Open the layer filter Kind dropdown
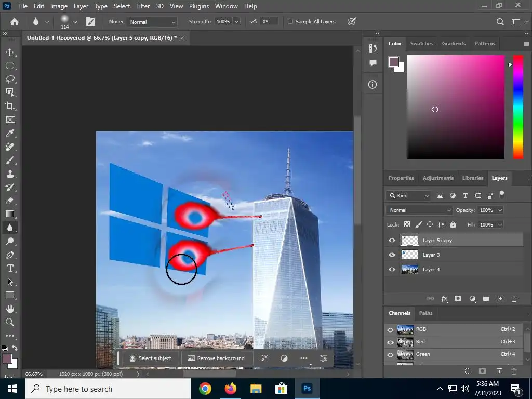 point(408,196)
